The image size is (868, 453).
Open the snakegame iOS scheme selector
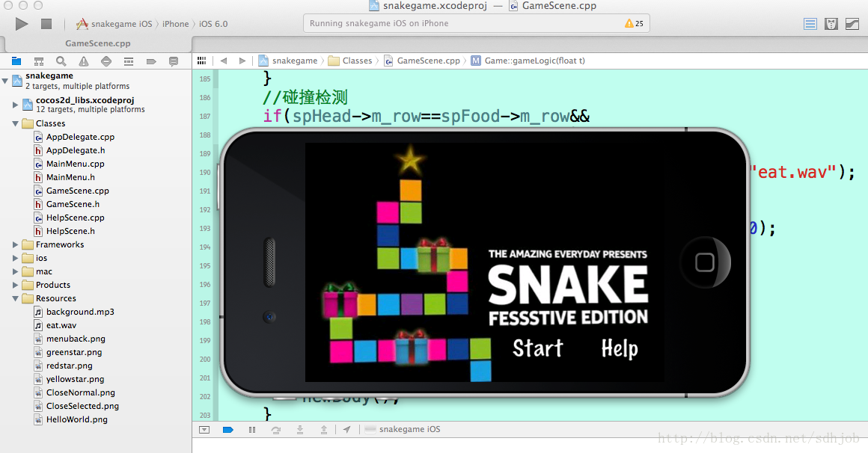click(x=114, y=24)
